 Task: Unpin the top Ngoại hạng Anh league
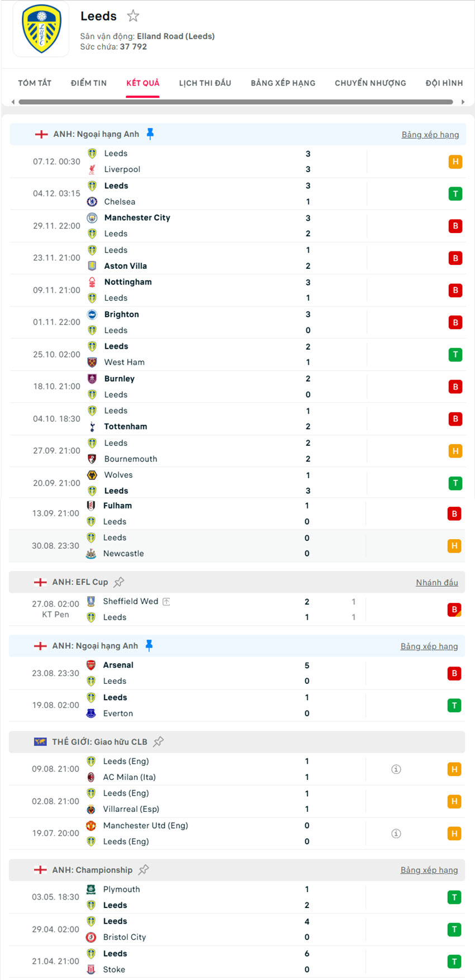coord(150,134)
